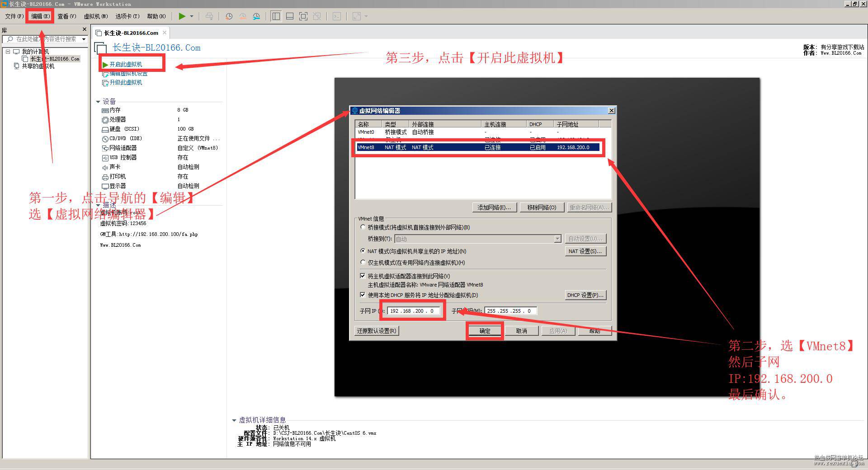
Task: Click the 子网 IP input field
Action: [x=413, y=311]
